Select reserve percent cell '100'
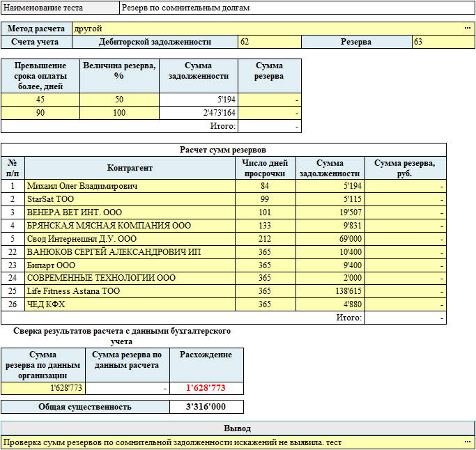The image size is (476, 450). (x=119, y=113)
